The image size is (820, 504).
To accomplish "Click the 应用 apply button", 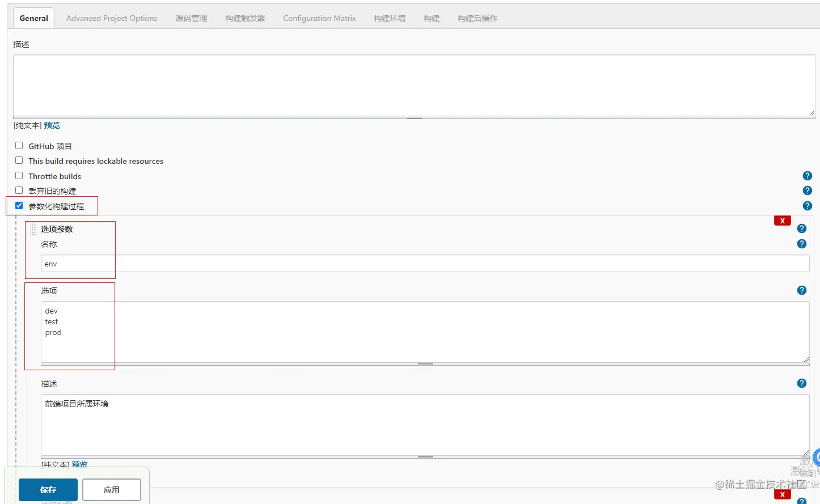I will point(112,490).
